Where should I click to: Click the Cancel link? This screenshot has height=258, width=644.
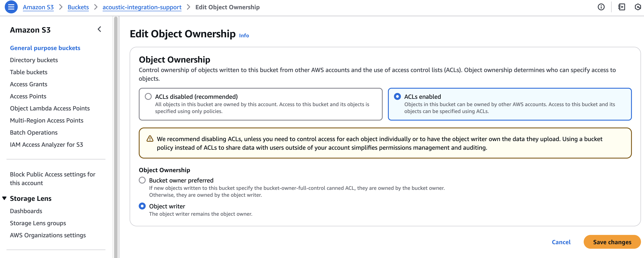point(561,242)
